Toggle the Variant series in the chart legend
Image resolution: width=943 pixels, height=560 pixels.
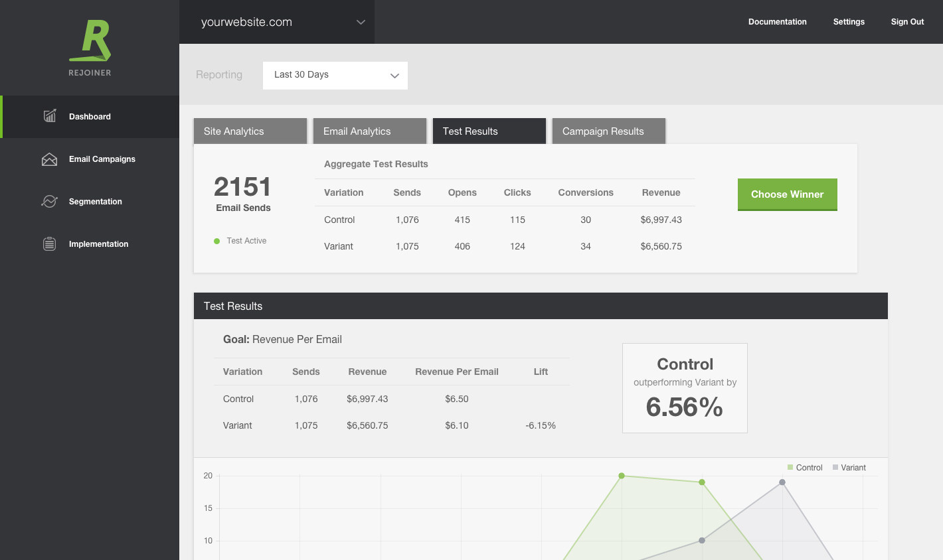[849, 468]
